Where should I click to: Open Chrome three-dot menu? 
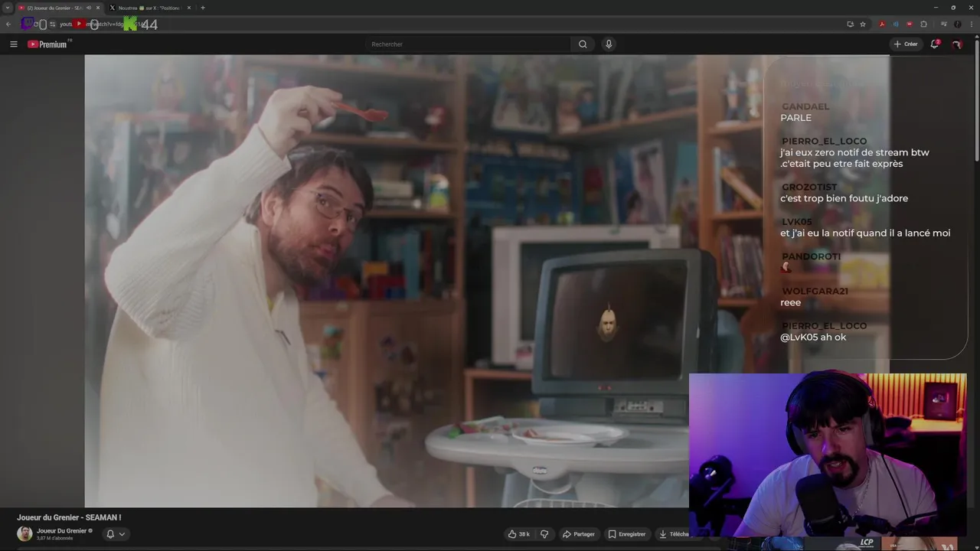(x=972, y=24)
